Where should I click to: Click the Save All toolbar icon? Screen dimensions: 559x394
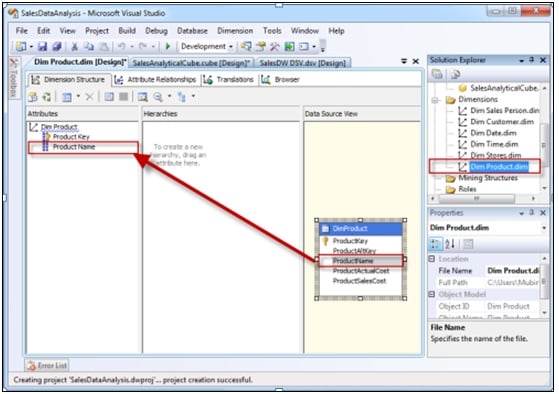(57, 47)
